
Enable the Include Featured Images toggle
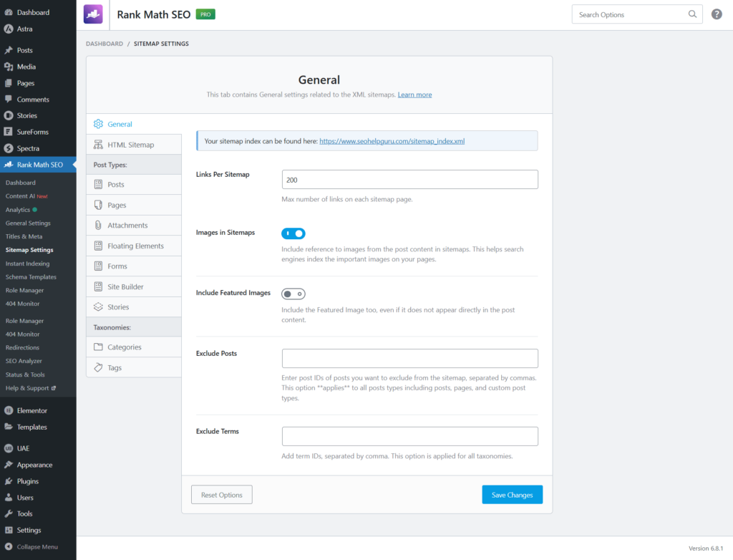pos(293,294)
